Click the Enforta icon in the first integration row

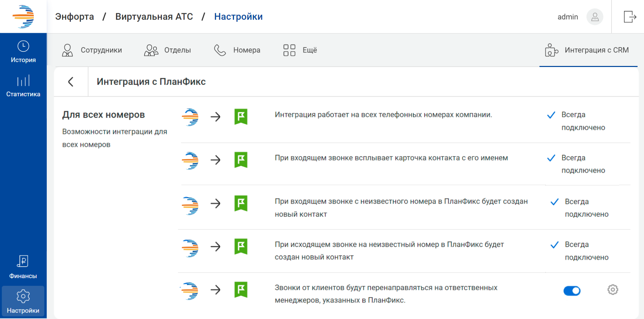pyautogui.click(x=190, y=117)
